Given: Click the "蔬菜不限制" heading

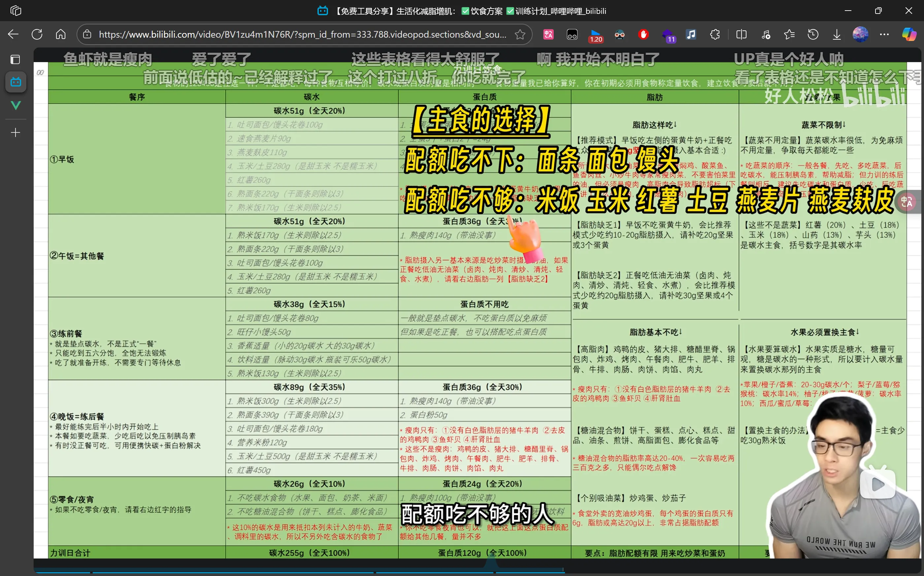Looking at the screenshot, I should pyautogui.click(x=824, y=125).
